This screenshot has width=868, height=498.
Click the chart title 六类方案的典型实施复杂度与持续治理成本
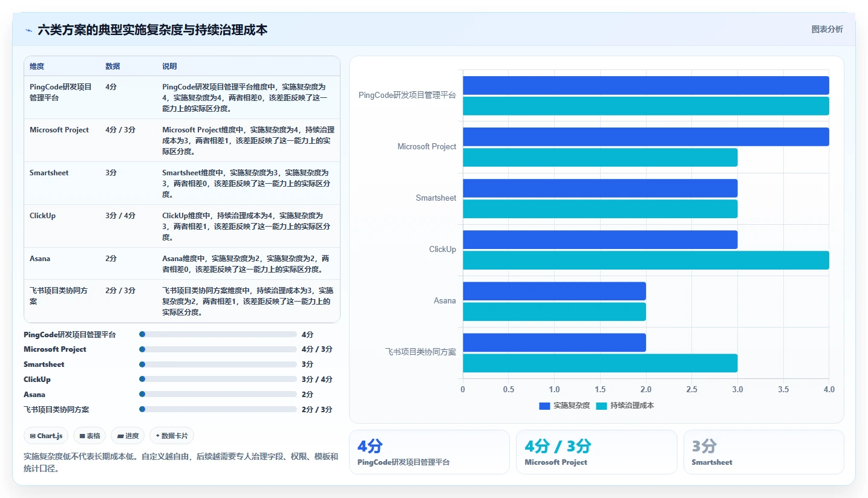152,30
